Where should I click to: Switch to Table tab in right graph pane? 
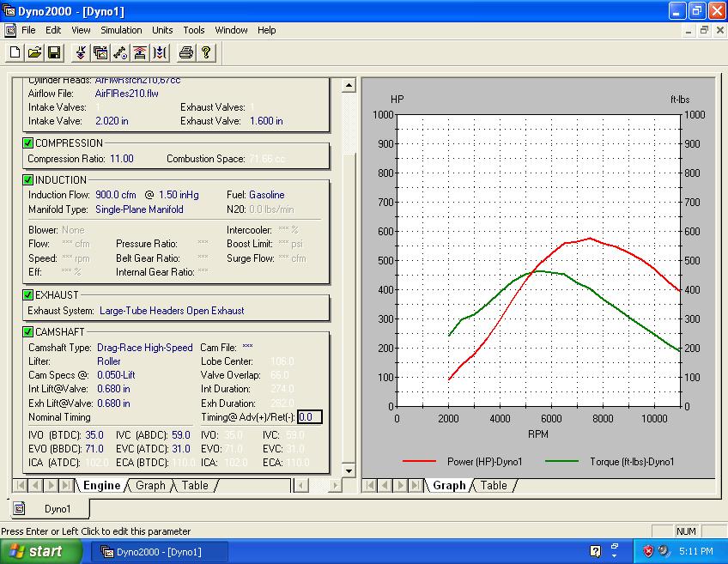[x=493, y=486]
